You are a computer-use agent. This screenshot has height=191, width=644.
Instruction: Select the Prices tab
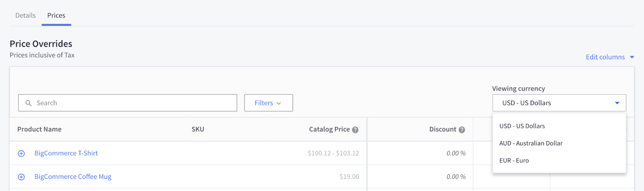click(56, 15)
